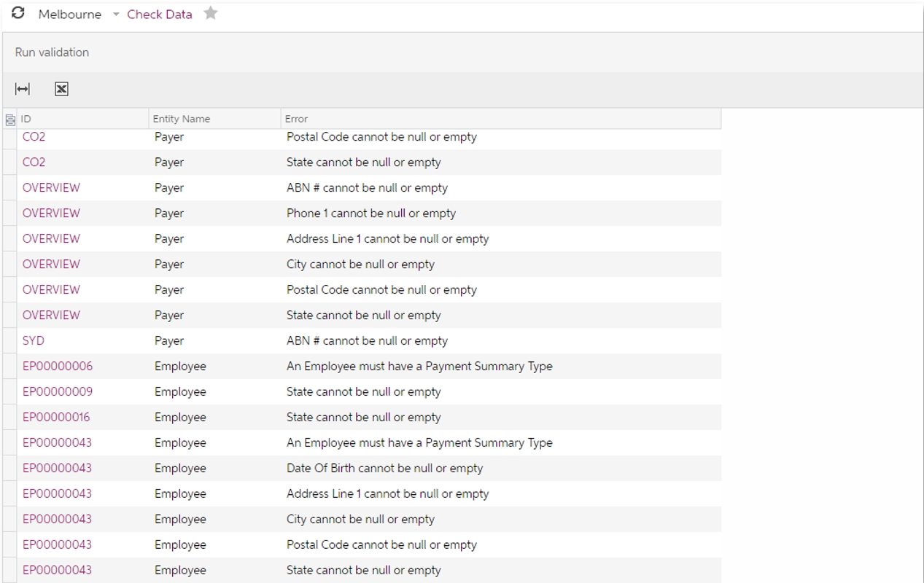The width and height of the screenshot is (924, 583).
Task: Click the Check Data screen title
Action: tap(160, 13)
